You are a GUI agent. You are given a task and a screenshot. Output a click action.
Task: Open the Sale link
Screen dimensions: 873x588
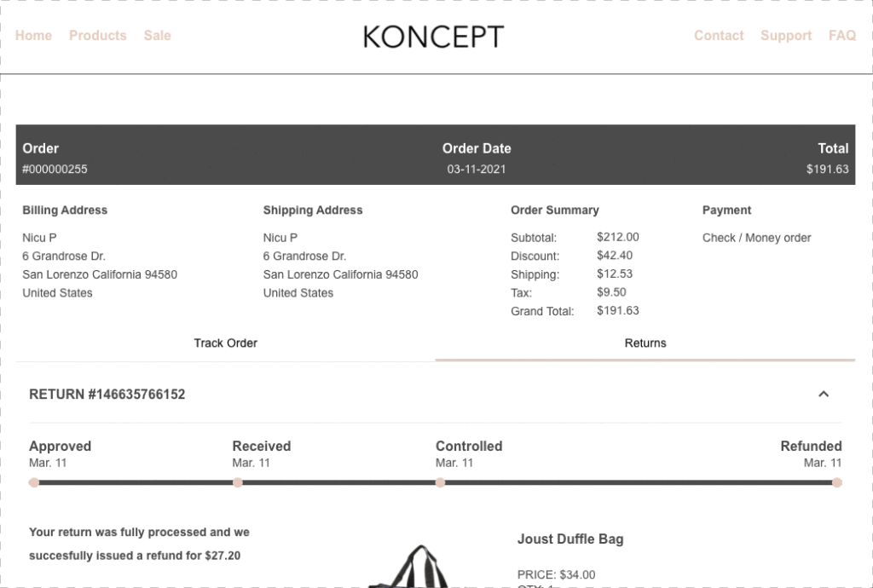[157, 35]
